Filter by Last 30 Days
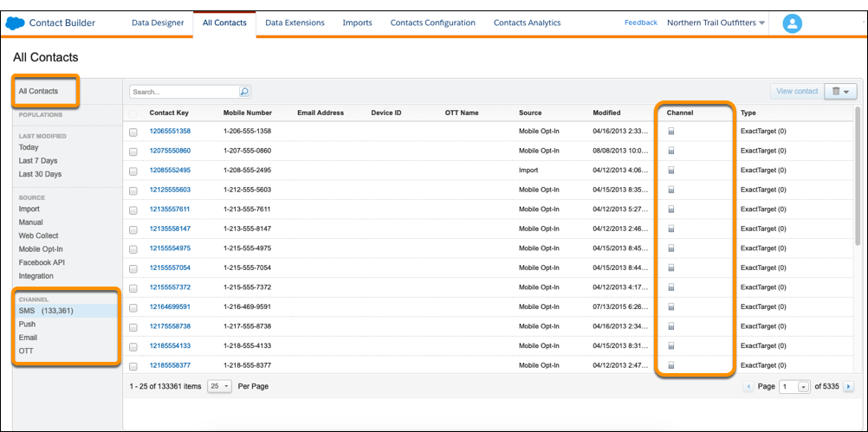The width and height of the screenshot is (868, 432). [41, 174]
